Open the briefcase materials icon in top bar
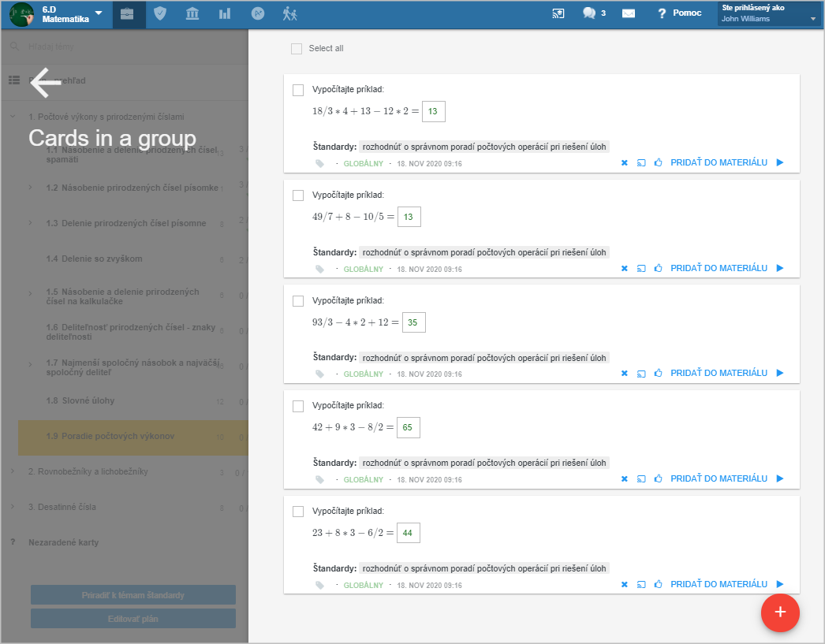The image size is (825, 644). (x=127, y=13)
